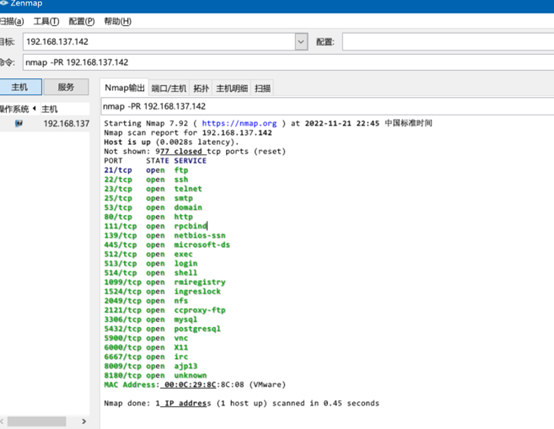
Task: Open the 配置 (Profile) menu
Action: pyautogui.click(x=82, y=22)
